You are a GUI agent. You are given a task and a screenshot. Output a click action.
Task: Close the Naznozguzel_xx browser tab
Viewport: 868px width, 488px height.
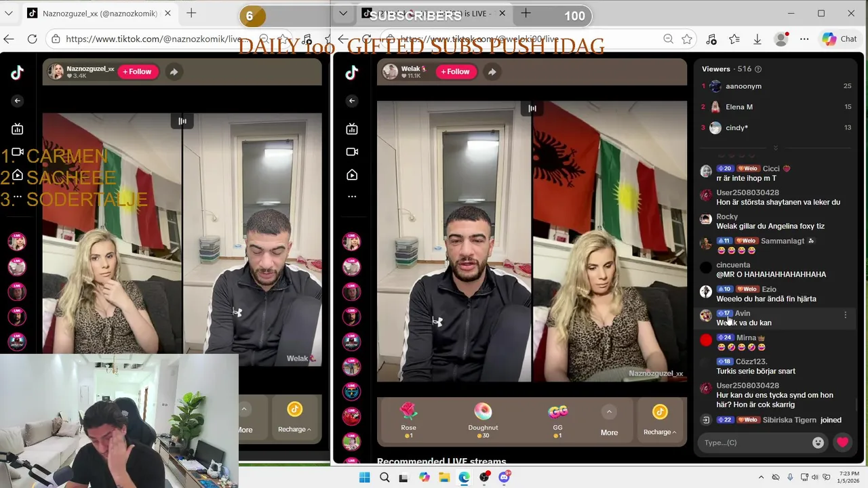click(168, 14)
